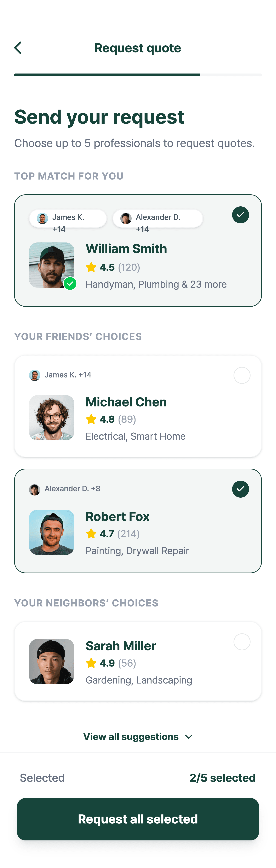Select Michael Chen's empty checkbox

[242, 375]
